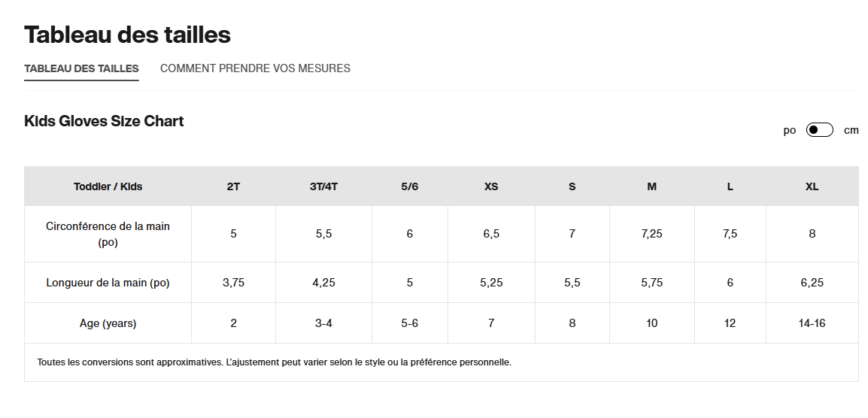
Task: Select the M size column header
Action: [651, 186]
